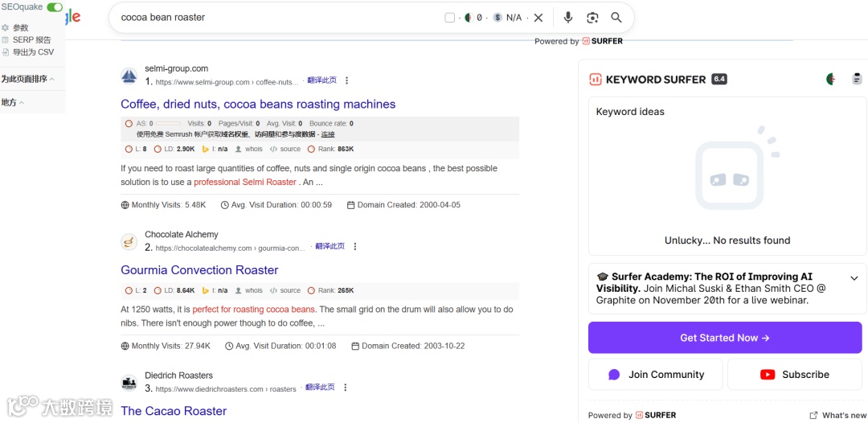Click the export to CSV icon
The image size is (868, 423).
5,52
